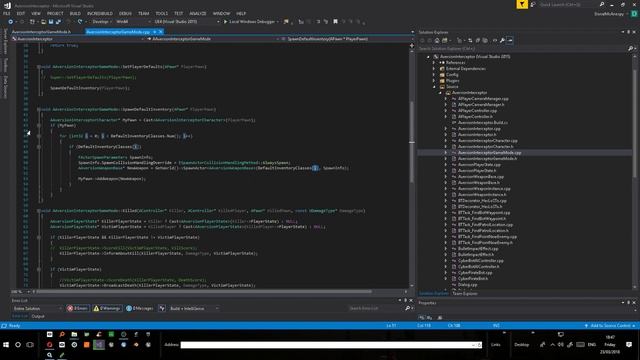Switch to the game mode header file tab
The height and width of the screenshot is (360, 640).
(x=41, y=32)
